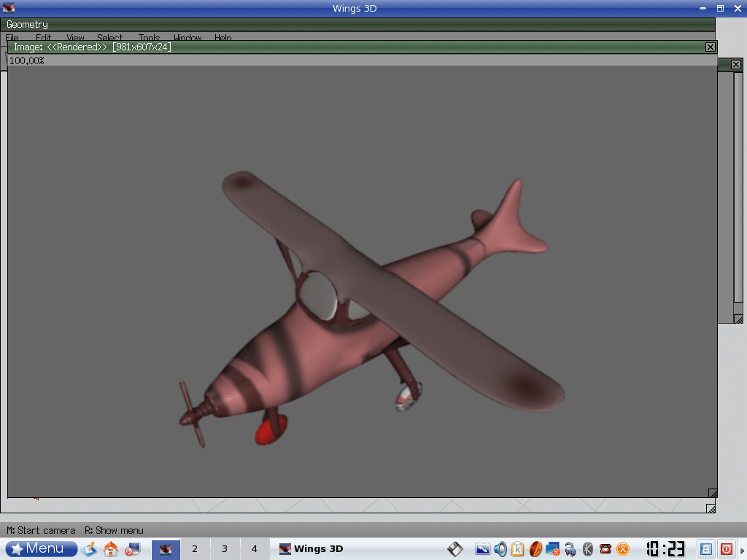Viewport: 747px width, 560px height.
Task: Collapse the panel using the right edge arrow
Action: [743, 549]
